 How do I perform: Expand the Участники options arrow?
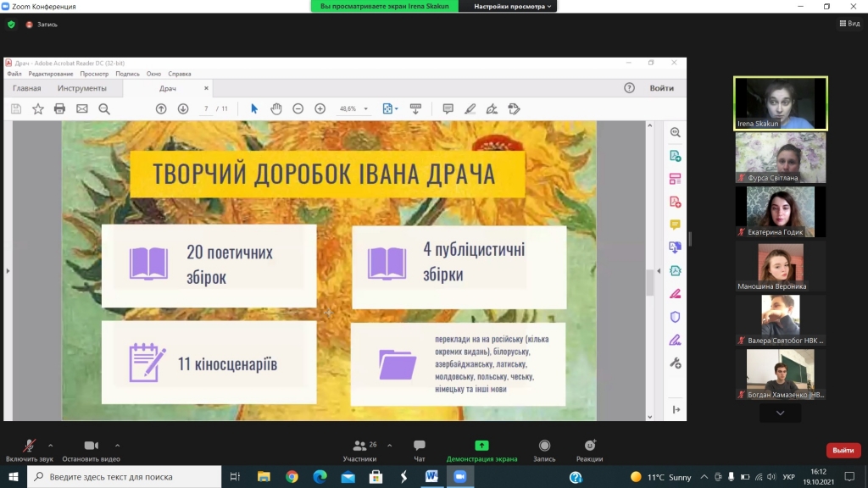coord(390,446)
